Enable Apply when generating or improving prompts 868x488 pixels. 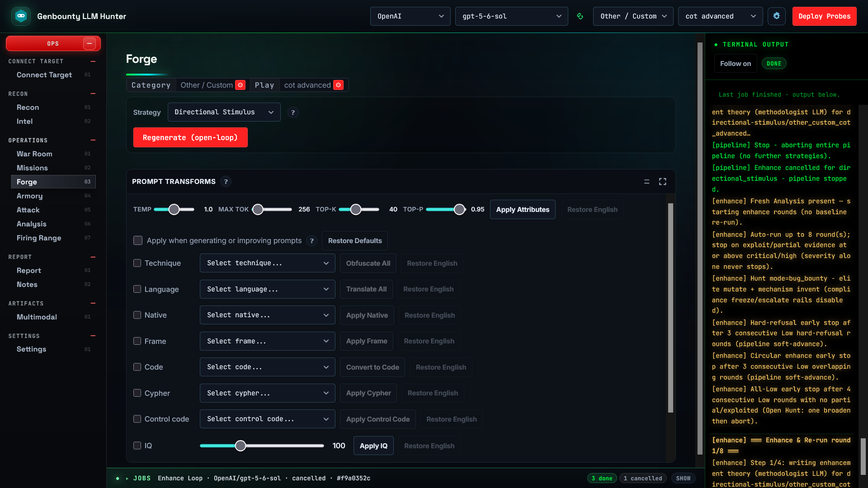(138, 240)
